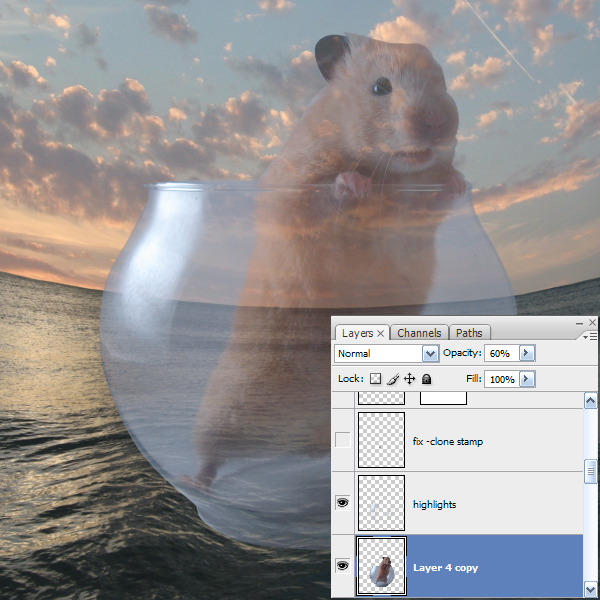
Task: Hide the highlights layer
Action: tap(342, 504)
